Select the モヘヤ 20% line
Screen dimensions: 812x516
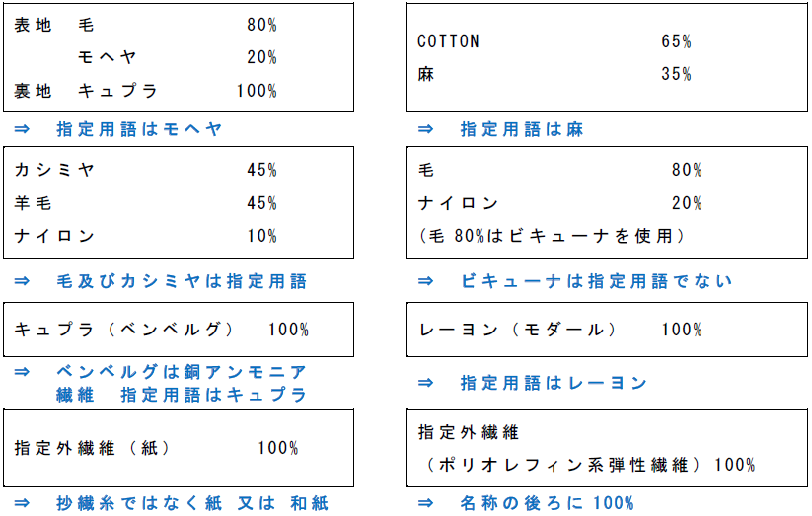point(176,57)
